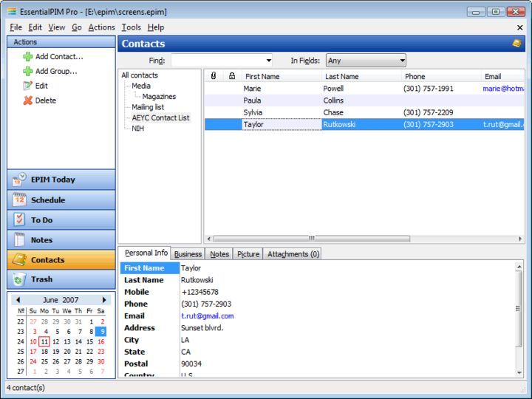The image size is (532, 399).
Task: Switch to the Picture tab
Action: [x=248, y=253]
